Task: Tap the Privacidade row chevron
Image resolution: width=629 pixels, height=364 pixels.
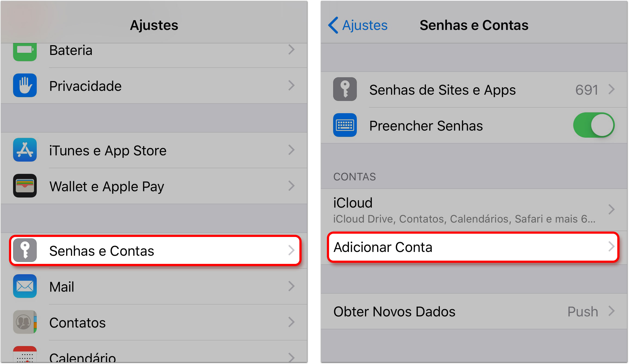Action: point(291,85)
